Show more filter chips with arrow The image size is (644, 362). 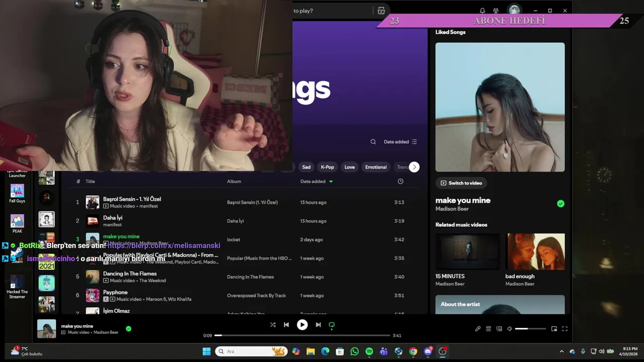[414, 167]
